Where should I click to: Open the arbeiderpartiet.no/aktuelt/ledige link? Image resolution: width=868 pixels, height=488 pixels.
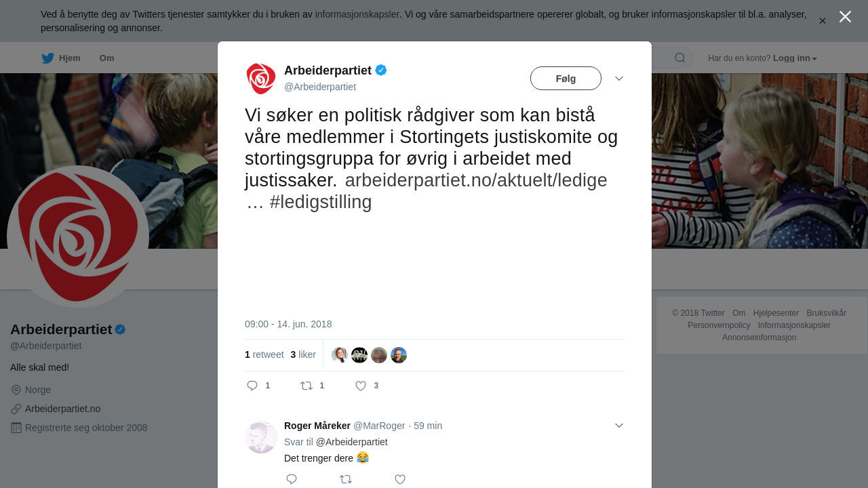point(476,180)
